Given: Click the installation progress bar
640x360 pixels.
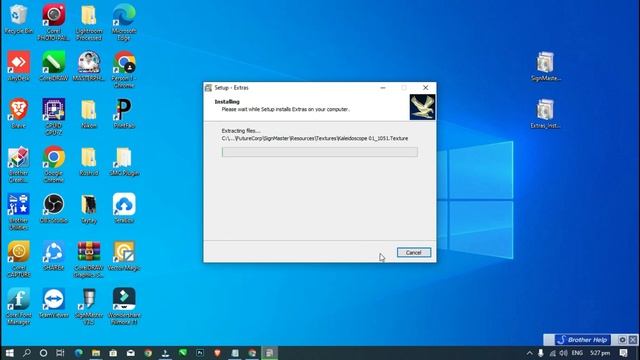Looking at the screenshot, I should 320,152.
